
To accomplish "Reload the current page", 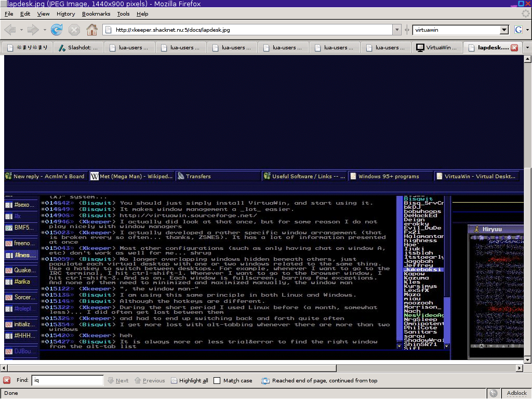I will [x=56, y=30].
